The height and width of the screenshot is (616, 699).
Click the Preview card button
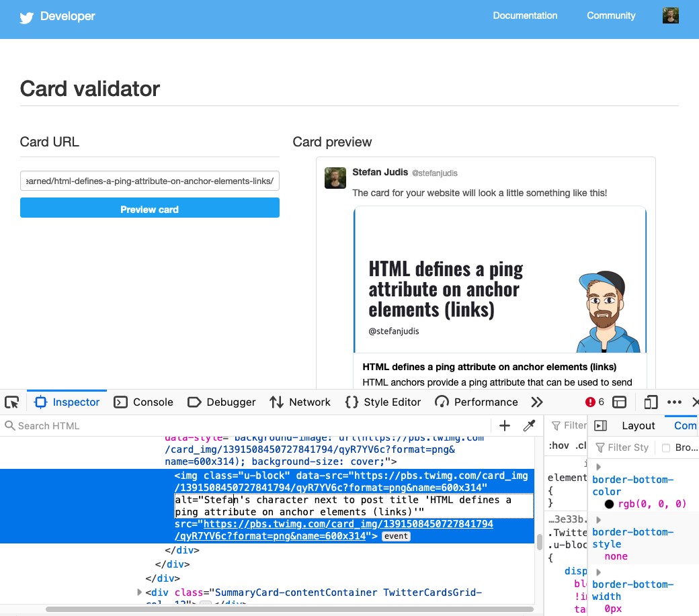150,208
